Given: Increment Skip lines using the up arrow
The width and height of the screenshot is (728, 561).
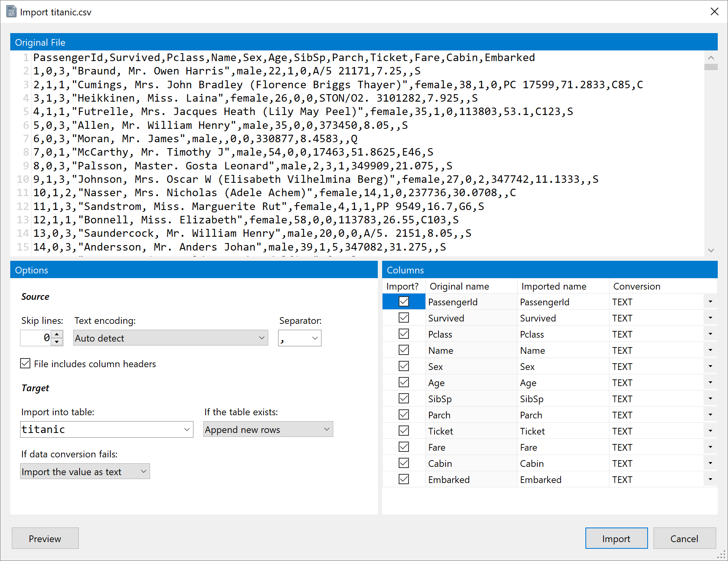Looking at the screenshot, I should coord(57,334).
